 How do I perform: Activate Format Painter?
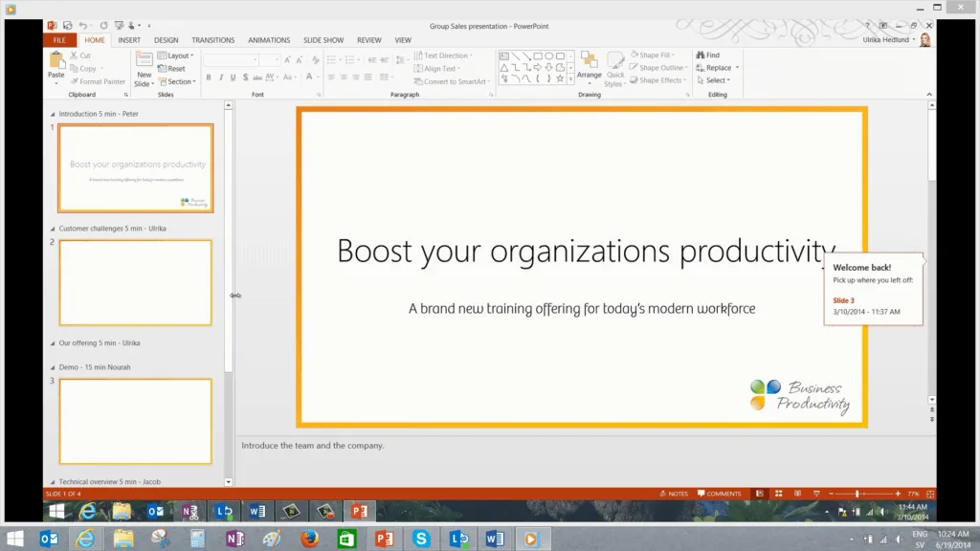[x=98, y=82]
